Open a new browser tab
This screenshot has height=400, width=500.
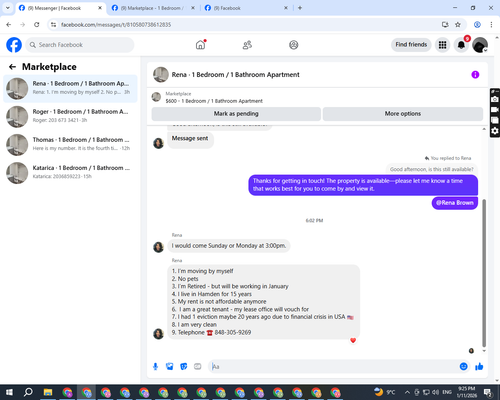[x=300, y=8]
